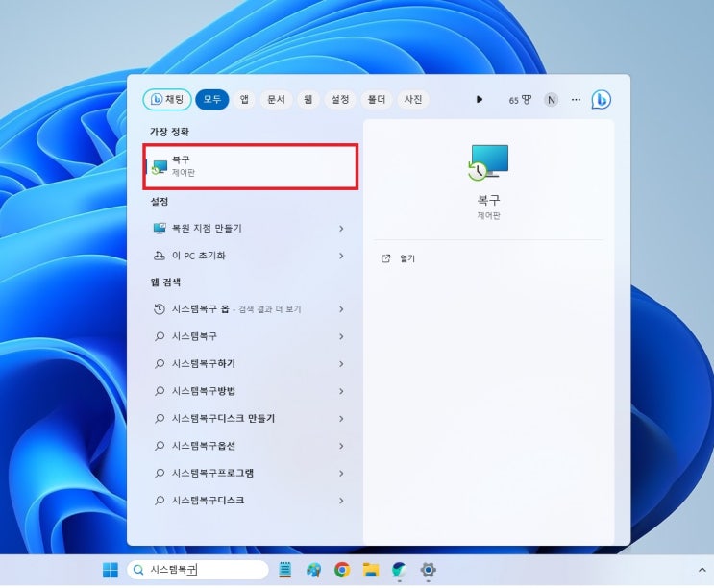Switch to the 웹 filter tab

pos(308,99)
